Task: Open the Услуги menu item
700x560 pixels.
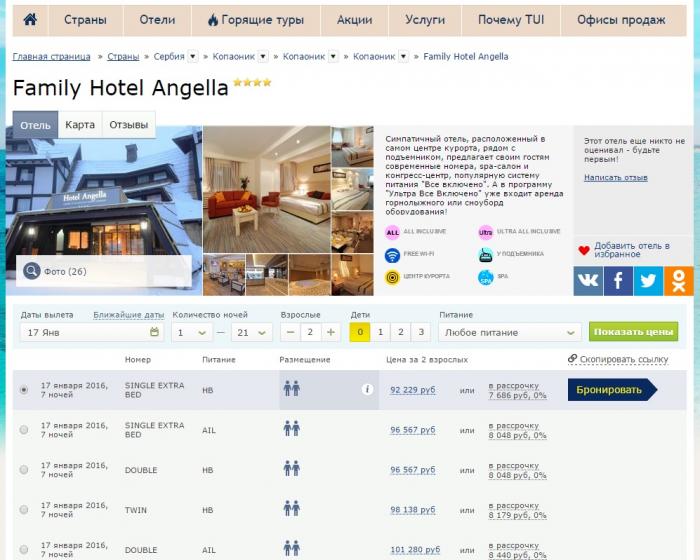Action: 425,20
